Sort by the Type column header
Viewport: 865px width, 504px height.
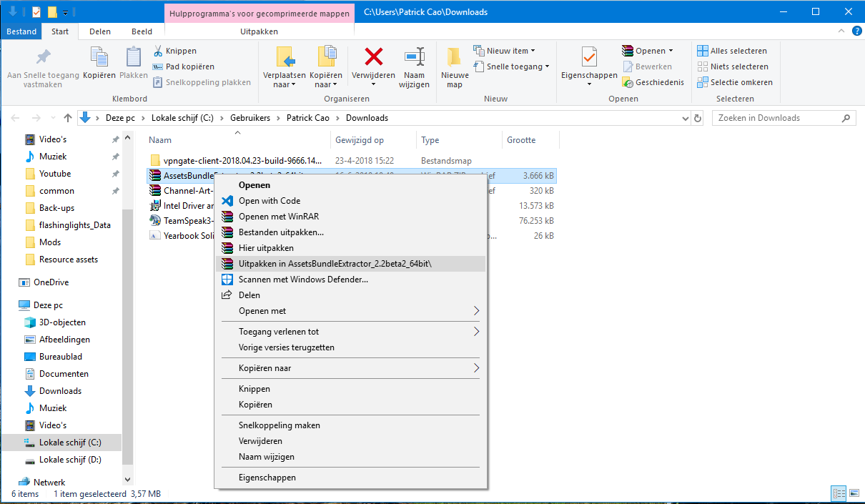(x=459, y=140)
